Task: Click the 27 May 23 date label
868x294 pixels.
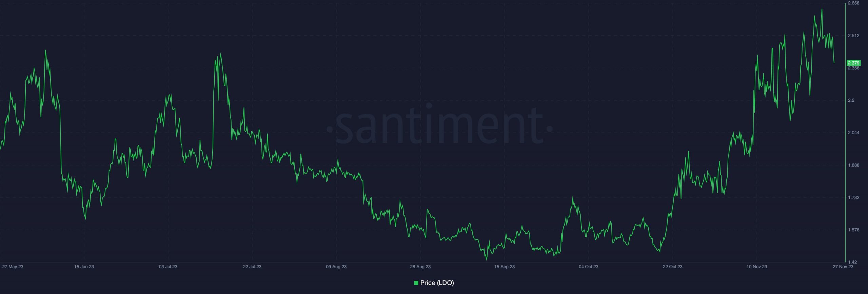Action: (x=13, y=267)
